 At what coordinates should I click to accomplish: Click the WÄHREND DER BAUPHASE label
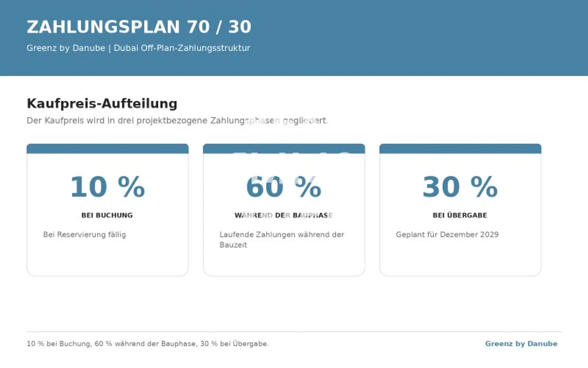pos(284,215)
